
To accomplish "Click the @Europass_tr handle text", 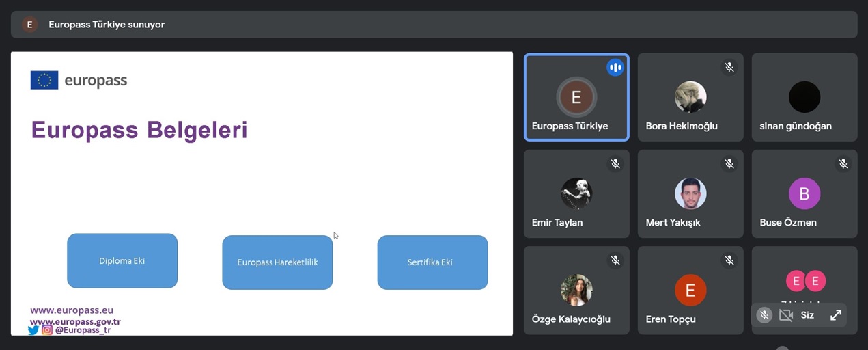I will 83,330.
